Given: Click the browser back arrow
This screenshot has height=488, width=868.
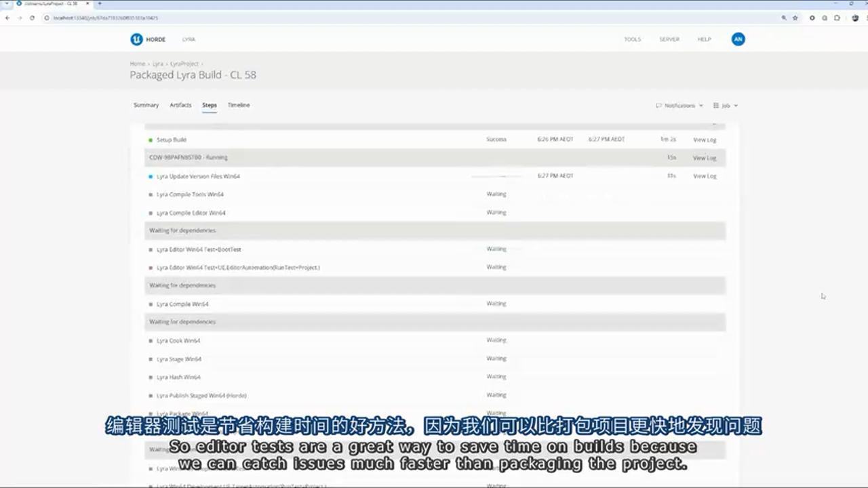Looking at the screenshot, I should pyautogui.click(x=7, y=18).
